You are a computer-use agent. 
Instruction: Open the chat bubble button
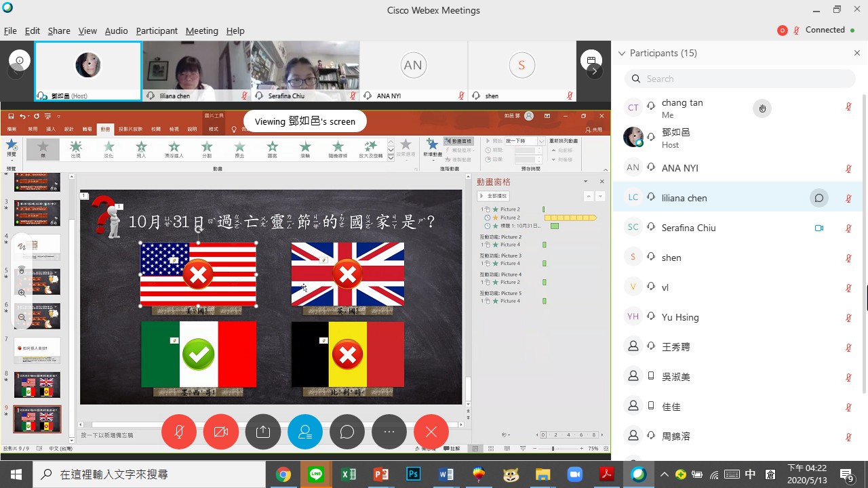347,432
